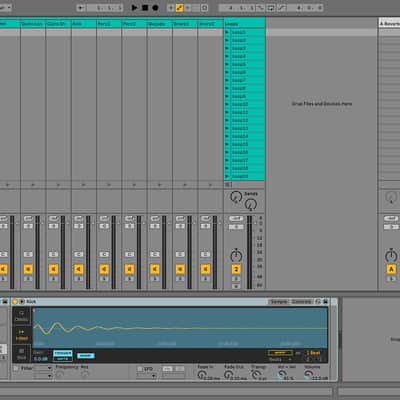Stop playback with the transport Stop button
400x400 pixels.
[x=145, y=8]
